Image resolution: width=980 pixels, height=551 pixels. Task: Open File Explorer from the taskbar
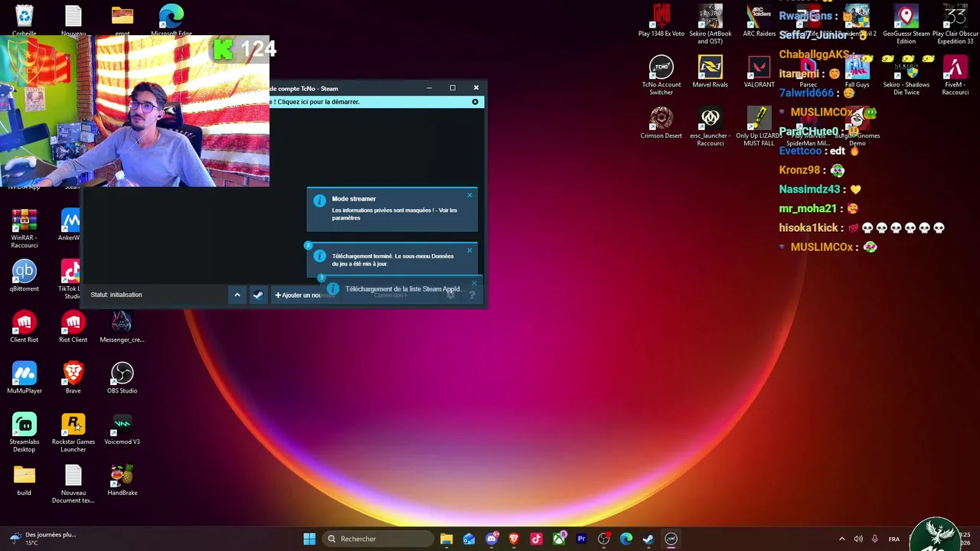coord(446,539)
